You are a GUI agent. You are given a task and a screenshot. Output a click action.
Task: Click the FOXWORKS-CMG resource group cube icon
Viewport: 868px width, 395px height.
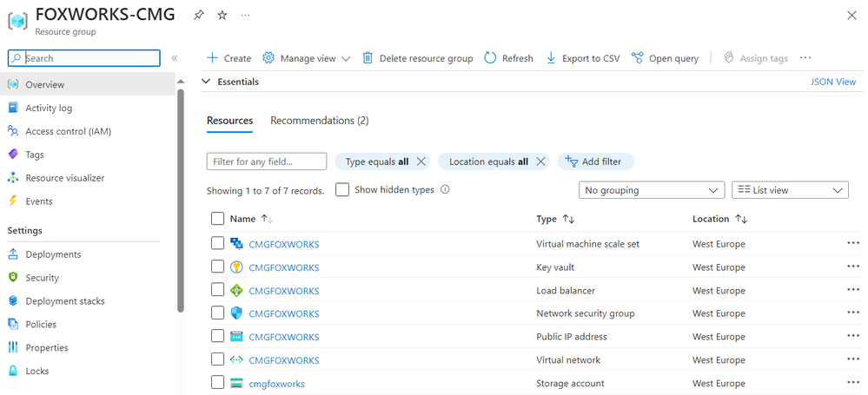(17, 21)
